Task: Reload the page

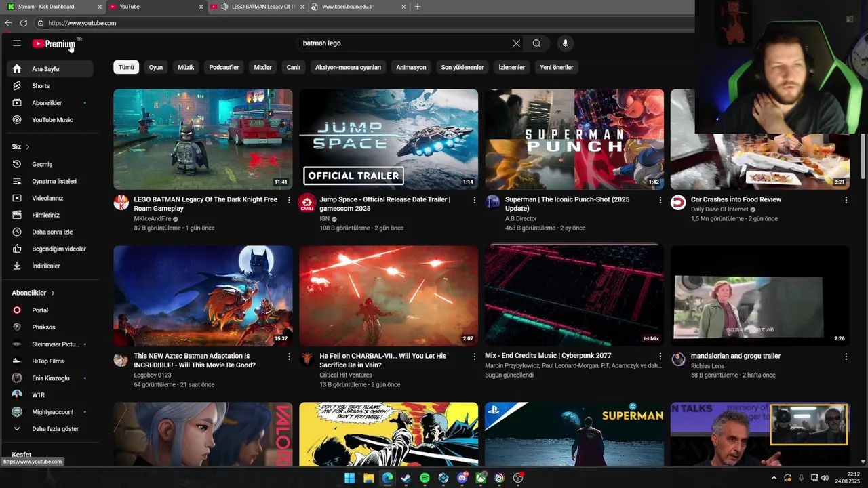Action: (24, 23)
